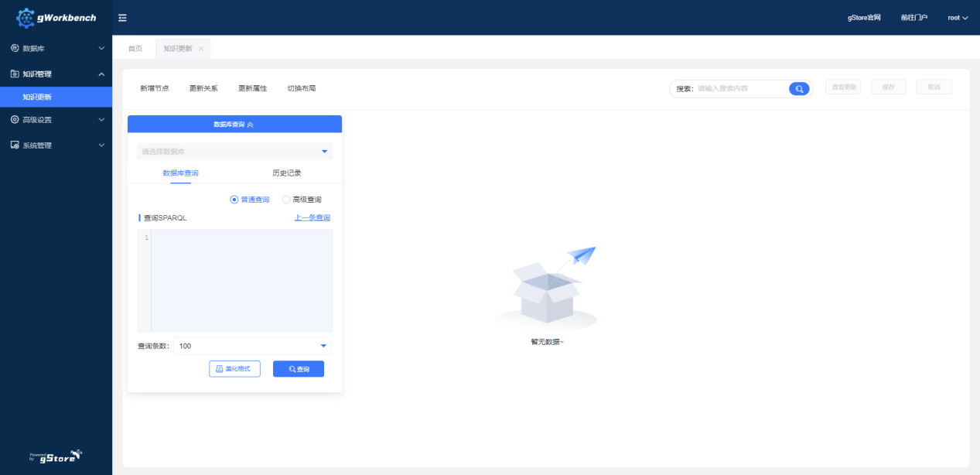Collapse sidebar with the hamburger menu icon

(122, 18)
